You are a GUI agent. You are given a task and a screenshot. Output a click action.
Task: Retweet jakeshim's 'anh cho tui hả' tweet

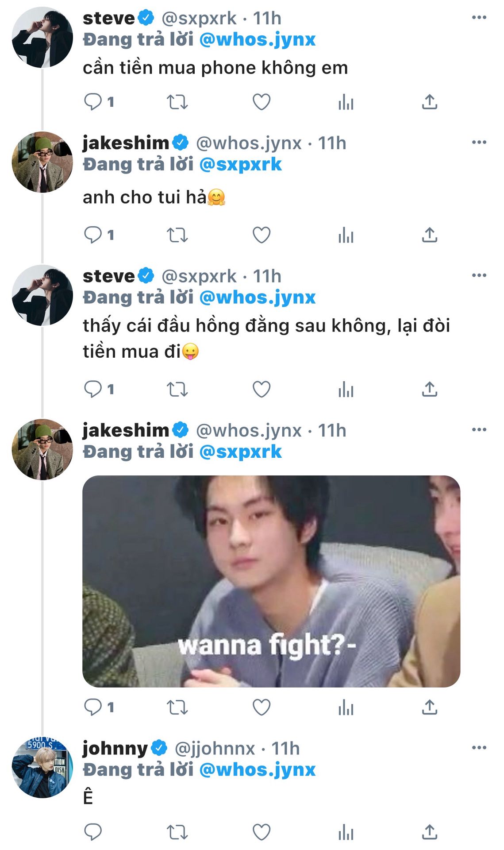coord(177,235)
